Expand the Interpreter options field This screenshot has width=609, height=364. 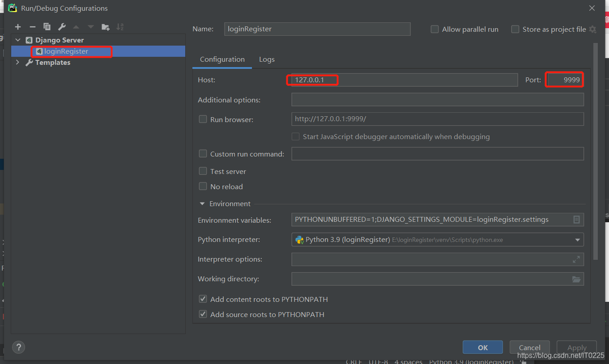coord(576,259)
